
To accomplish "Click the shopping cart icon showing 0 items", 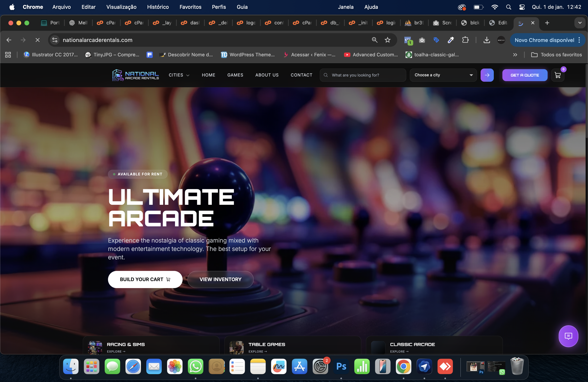I will pos(558,75).
